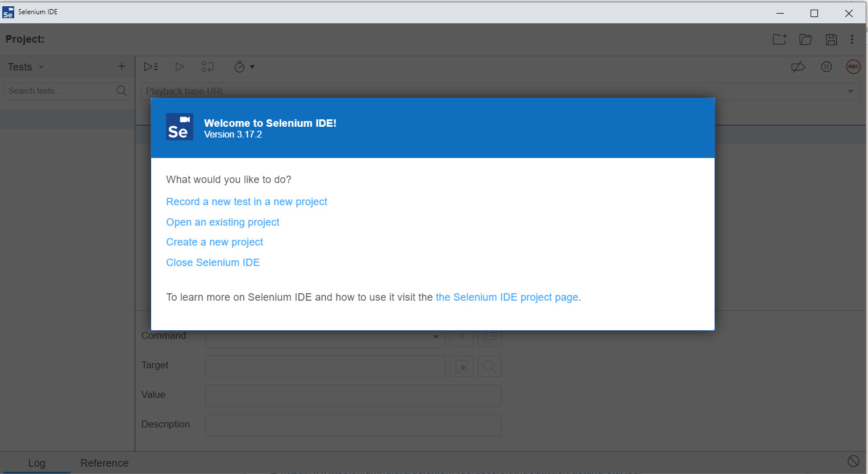Open the test execution speed dropdown
The height and width of the screenshot is (474, 868).
click(x=244, y=67)
